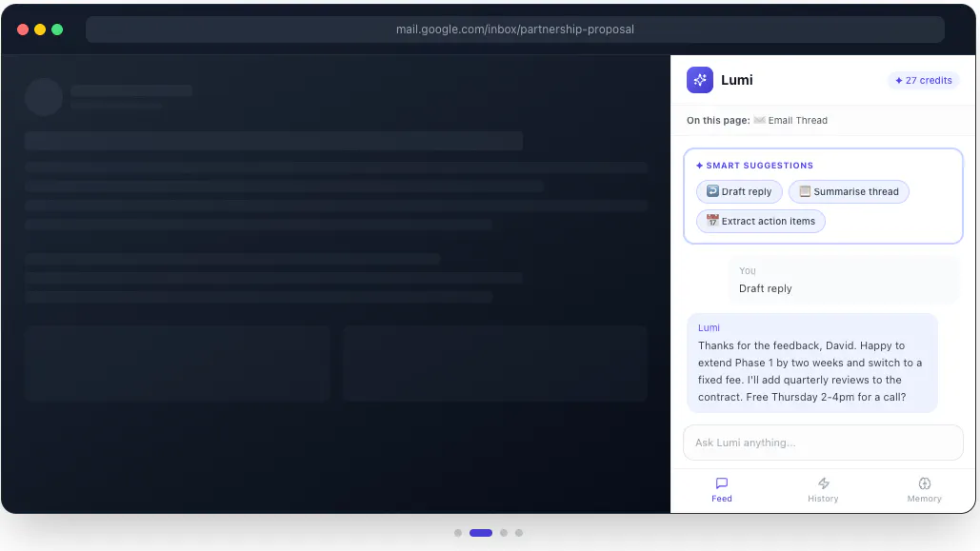980x551 pixels.
Task: Click the browser address bar URL
Action: tap(514, 30)
